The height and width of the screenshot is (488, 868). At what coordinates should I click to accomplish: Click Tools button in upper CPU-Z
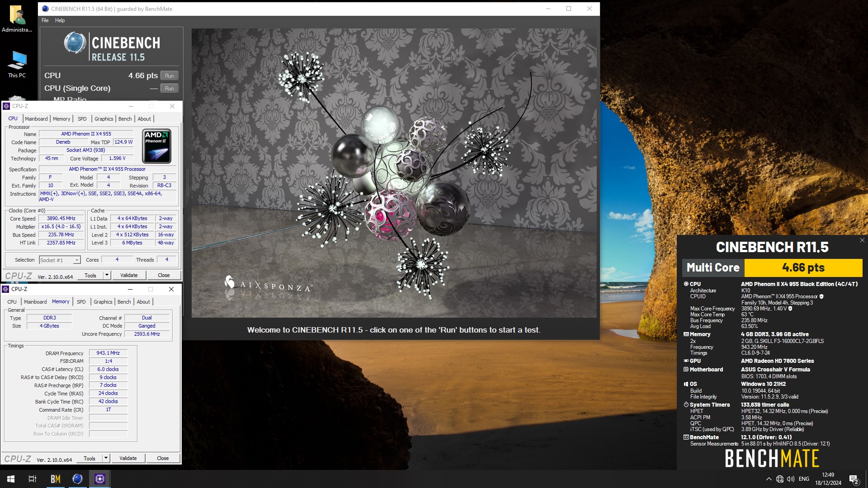(90, 275)
